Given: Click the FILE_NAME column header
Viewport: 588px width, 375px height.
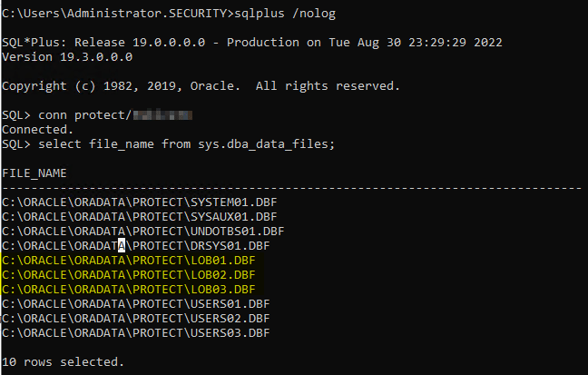Looking at the screenshot, I should tap(34, 173).
